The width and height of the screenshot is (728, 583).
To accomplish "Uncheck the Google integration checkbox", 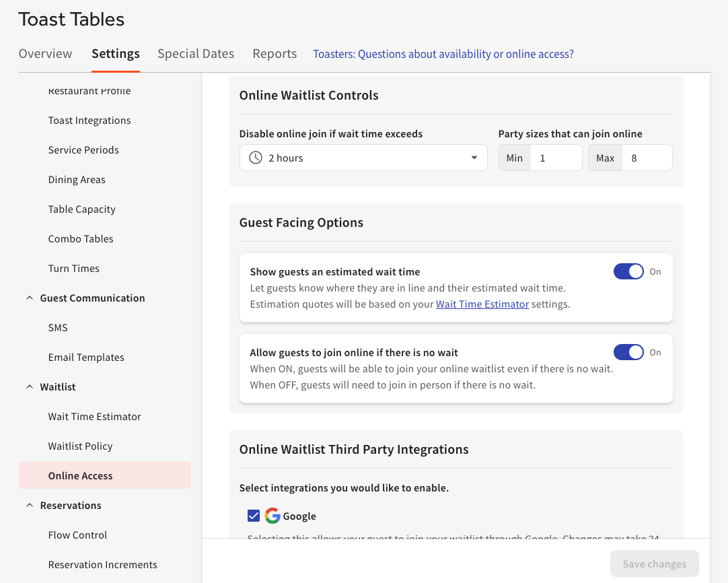I will [254, 516].
